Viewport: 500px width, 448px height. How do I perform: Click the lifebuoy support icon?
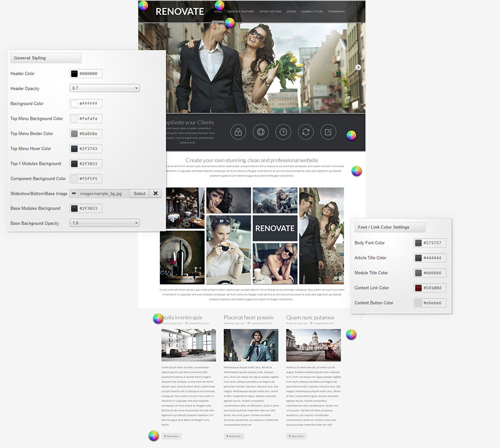pyautogui.click(x=261, y=132)
